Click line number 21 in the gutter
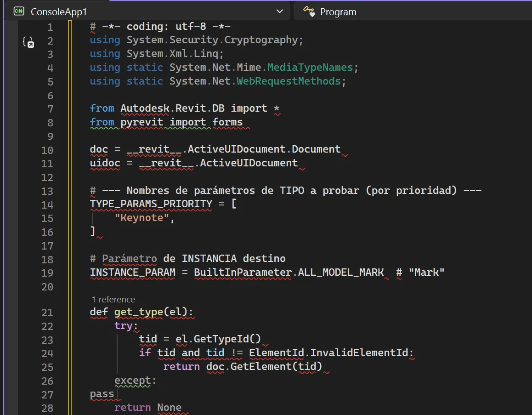 (47, 312)
